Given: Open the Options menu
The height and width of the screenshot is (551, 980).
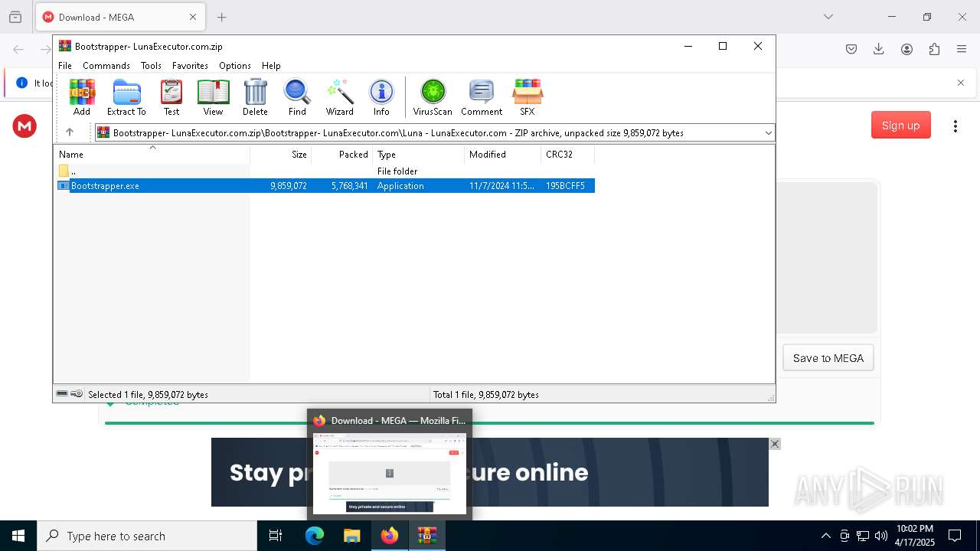Looking at the screenshot, I should (235, 66).
